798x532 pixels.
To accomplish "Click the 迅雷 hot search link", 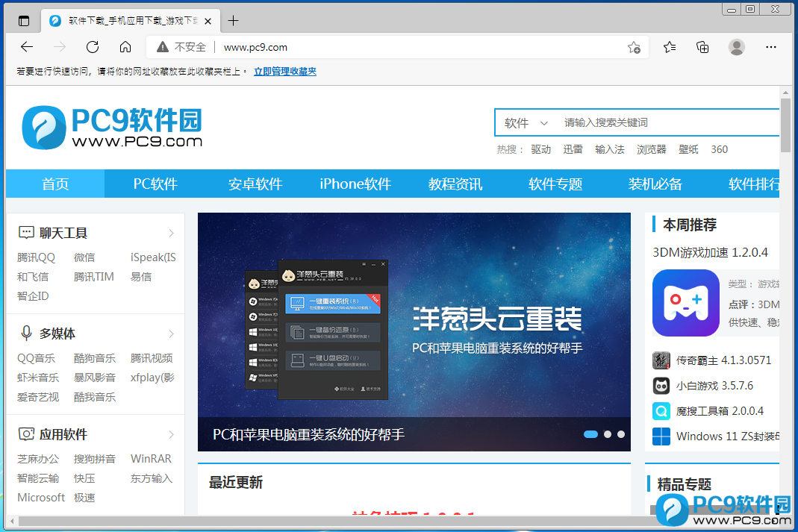I will [x=573, y=149].
